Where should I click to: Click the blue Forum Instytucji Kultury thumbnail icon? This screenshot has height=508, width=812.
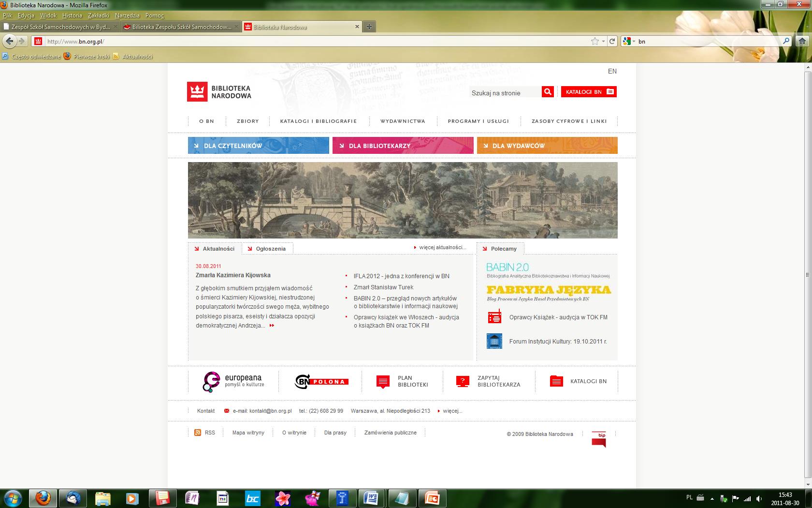[x=494, y=341]
